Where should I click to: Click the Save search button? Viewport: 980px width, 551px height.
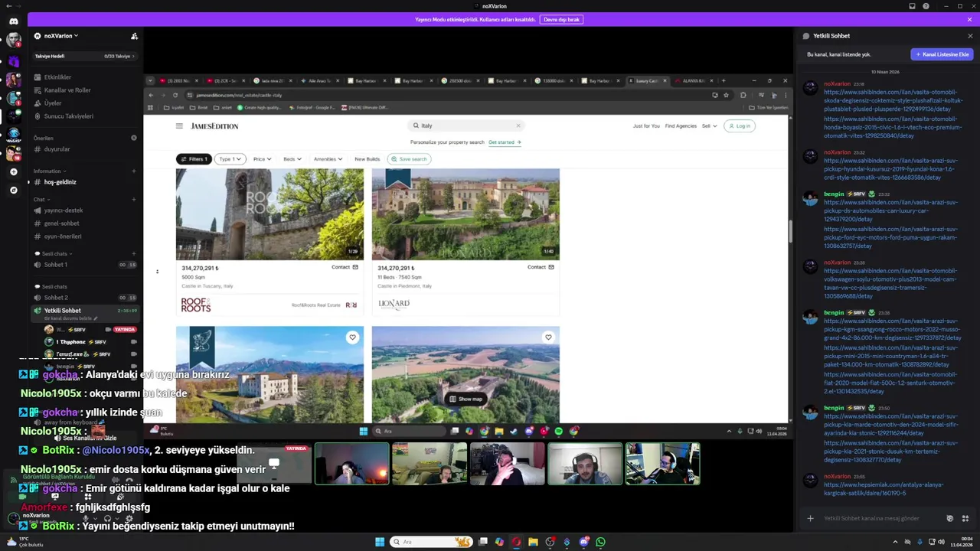pos(409,159)
